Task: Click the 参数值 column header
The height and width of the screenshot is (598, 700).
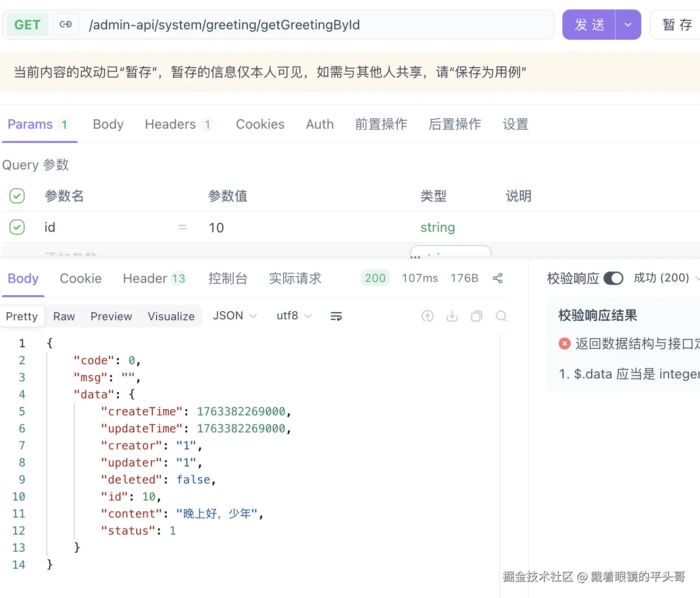Action: pos(228,196)
